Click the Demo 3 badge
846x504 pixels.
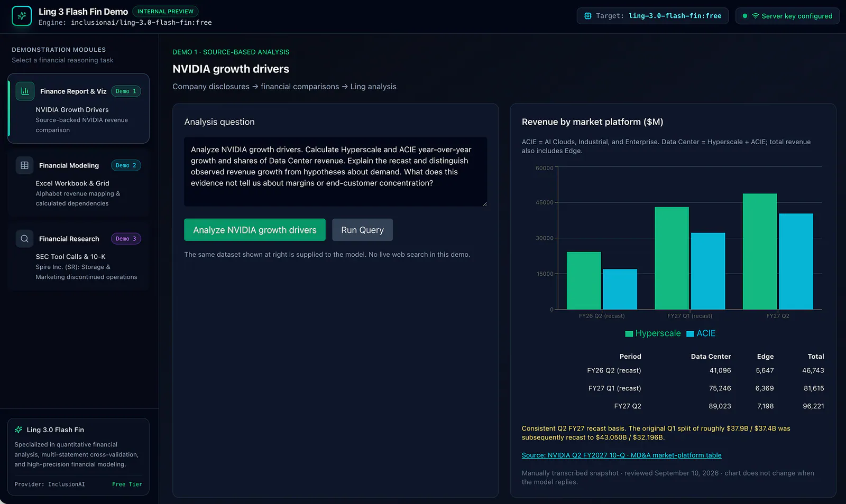(126, 239)
